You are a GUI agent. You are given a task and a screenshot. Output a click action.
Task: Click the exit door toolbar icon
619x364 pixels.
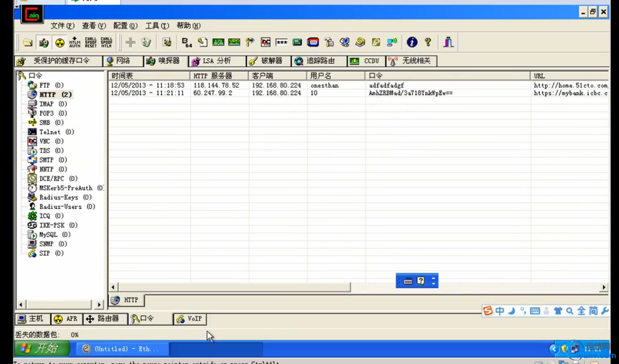pyautogui.click(x=448, y=42)
